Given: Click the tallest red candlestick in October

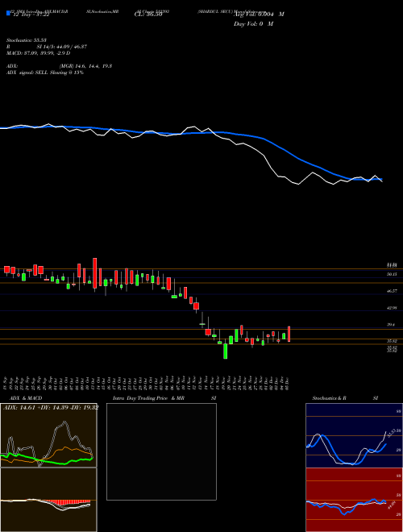Looking at the screenshot, I should (95, 273).
